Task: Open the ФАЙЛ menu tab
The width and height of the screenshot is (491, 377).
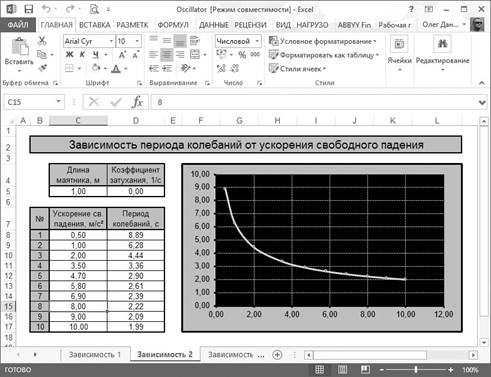Action: click(18, 25)
